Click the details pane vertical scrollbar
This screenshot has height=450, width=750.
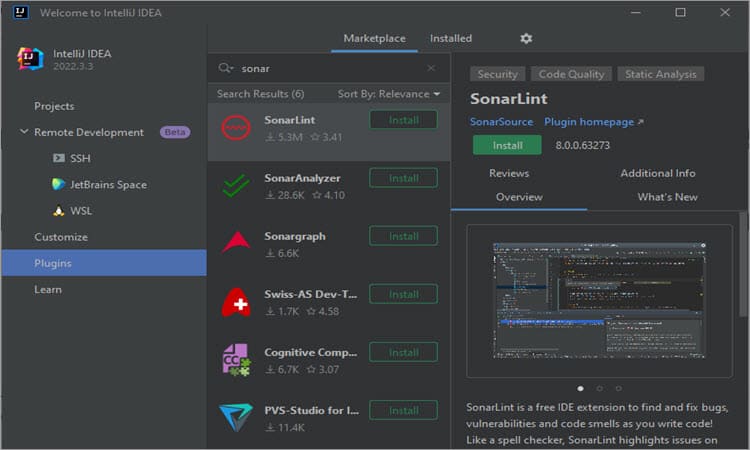tap(743, 264)
